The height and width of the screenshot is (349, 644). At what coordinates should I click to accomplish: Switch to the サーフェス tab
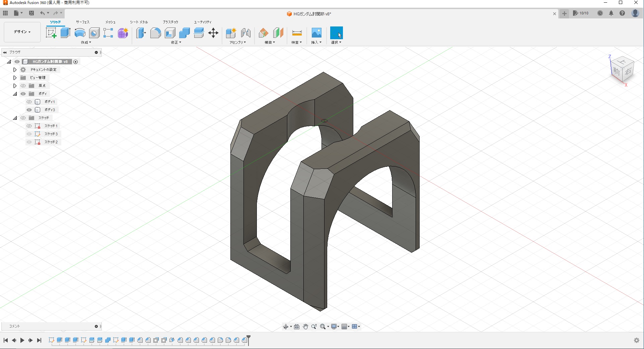coord(82,22)
